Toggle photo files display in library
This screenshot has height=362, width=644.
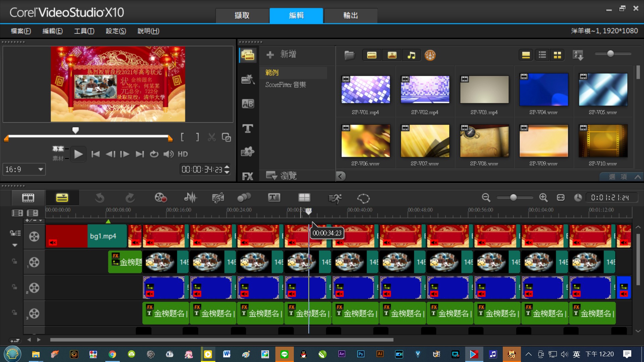tap(392, 55)
